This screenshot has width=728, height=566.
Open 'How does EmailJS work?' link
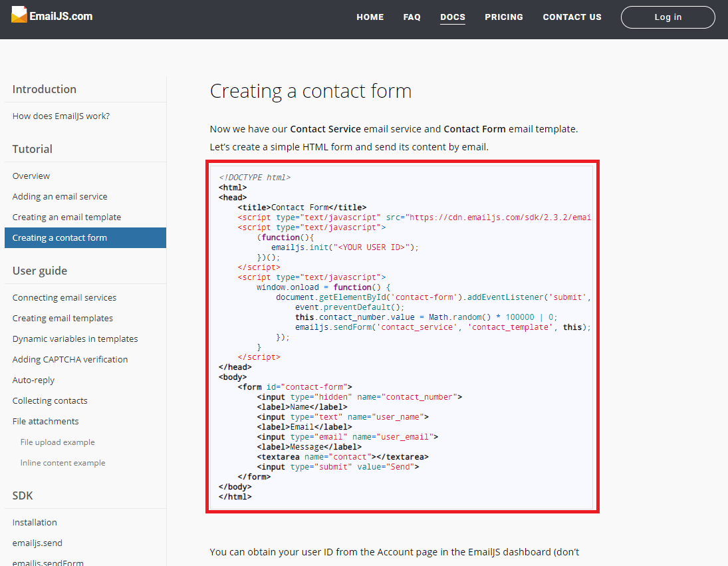[61, 116]
